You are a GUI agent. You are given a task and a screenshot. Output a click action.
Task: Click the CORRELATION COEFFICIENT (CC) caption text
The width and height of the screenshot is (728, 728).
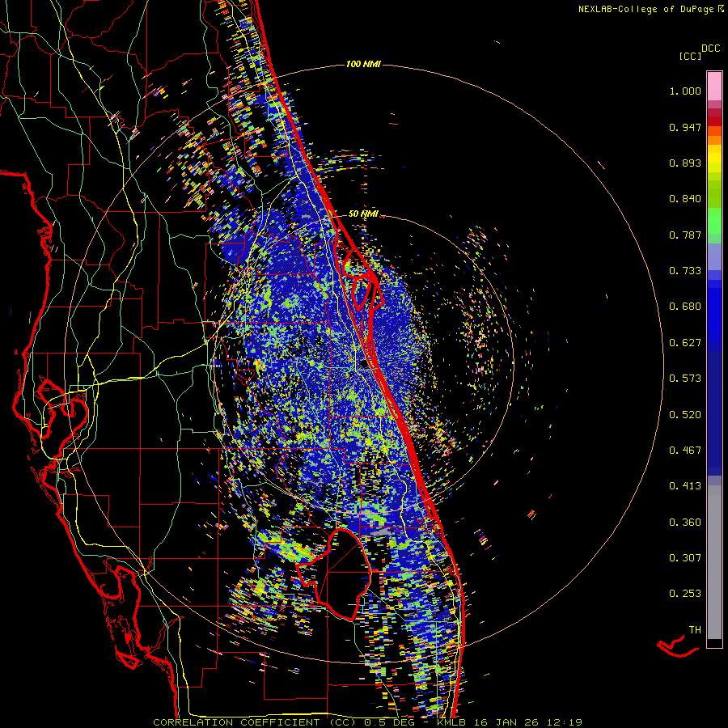(x=255, y=722)
